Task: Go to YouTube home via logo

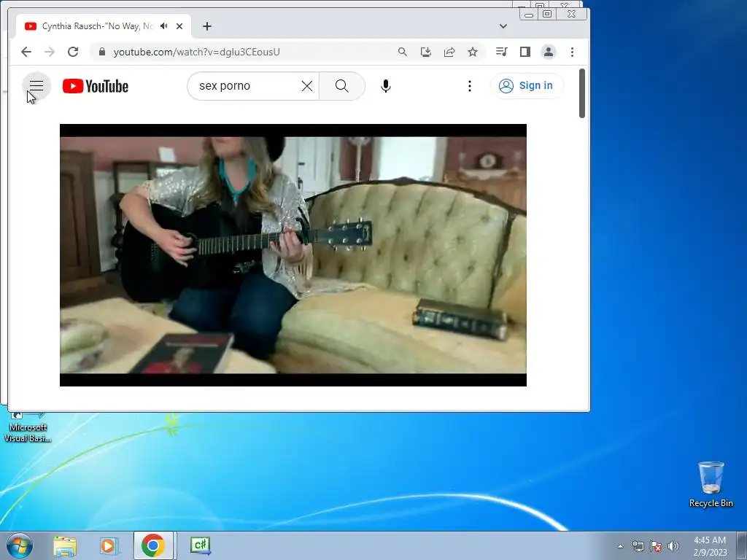Action: click(96, 86)
